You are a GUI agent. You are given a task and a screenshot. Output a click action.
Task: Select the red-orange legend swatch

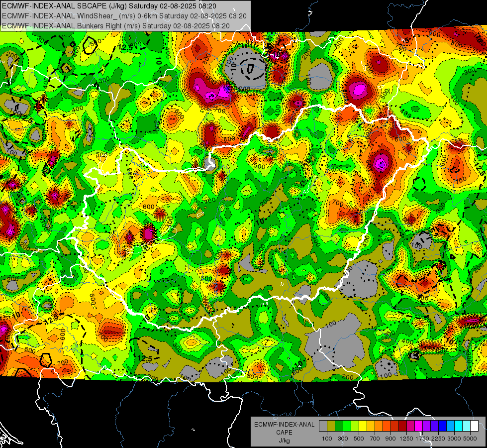387,426
